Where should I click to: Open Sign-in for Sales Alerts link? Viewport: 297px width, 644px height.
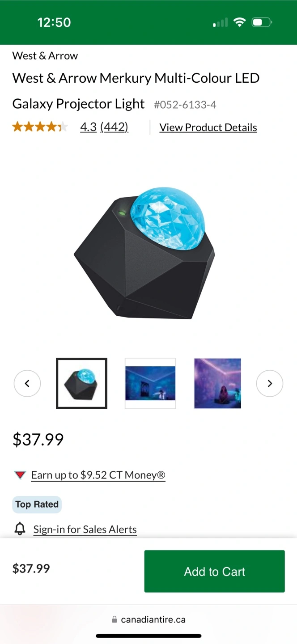(x=85, y=530)
